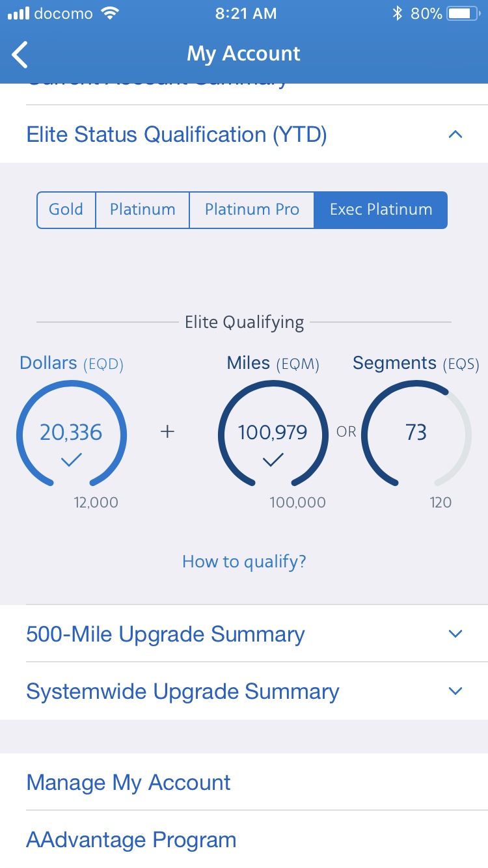The height and width of the screenshot is (868, 488).
Task: Select the Exec Platinum tier
Action: 381,210
